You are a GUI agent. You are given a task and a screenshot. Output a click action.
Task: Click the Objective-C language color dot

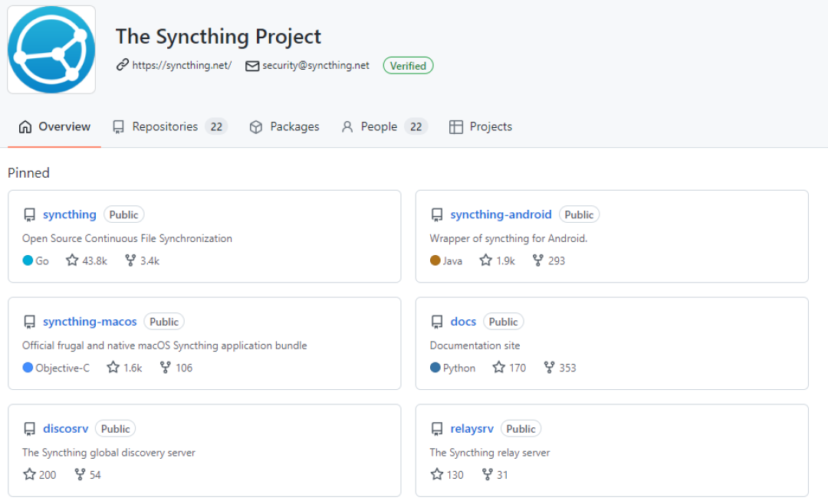pos(28,368)
